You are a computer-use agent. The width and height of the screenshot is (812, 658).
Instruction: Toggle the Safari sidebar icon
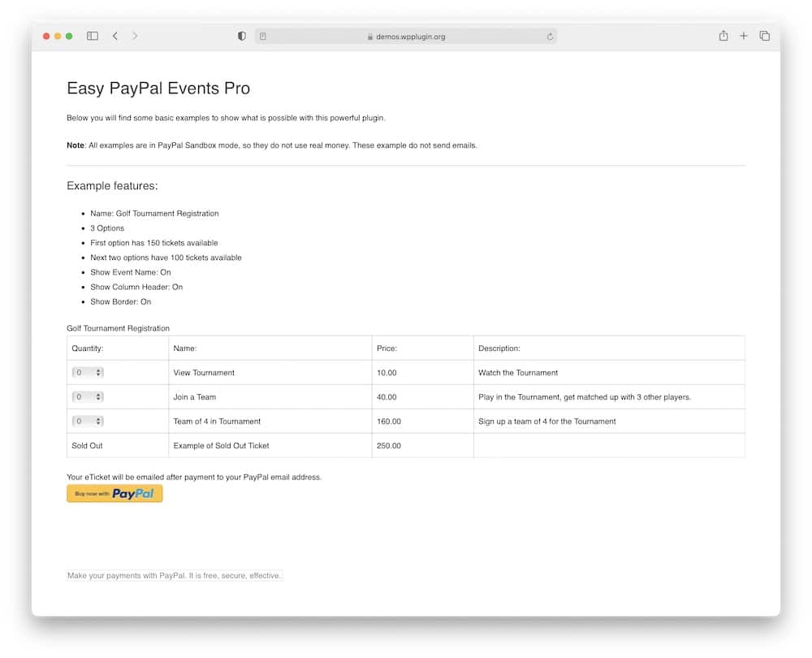[93, 36]
